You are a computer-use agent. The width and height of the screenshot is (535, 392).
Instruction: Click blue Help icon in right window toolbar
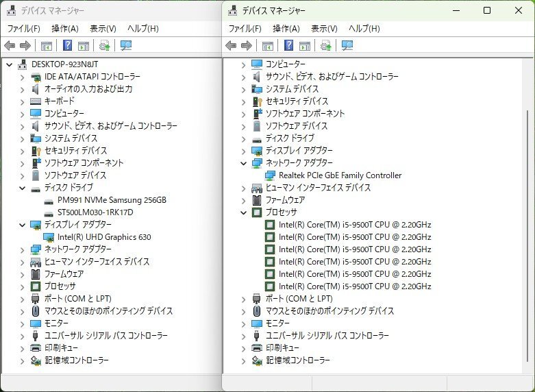click(x=288, y=45)
